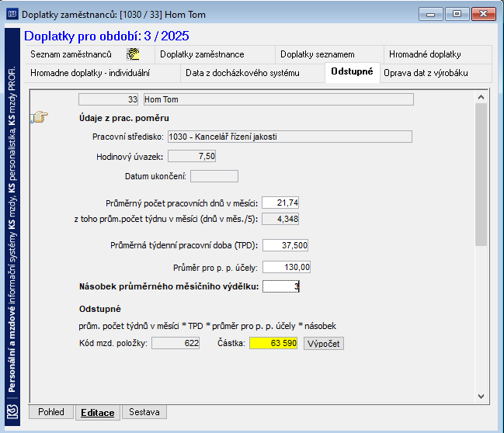504x433 pixels.
Task: Click the Pracovní středisko field
Action: (x=290, y=137)
